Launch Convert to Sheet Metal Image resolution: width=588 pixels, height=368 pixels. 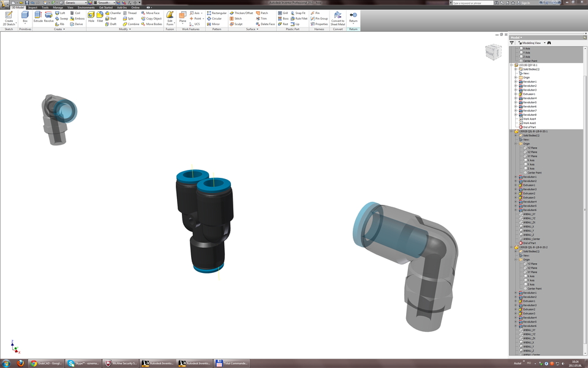[x=337, y=18]
